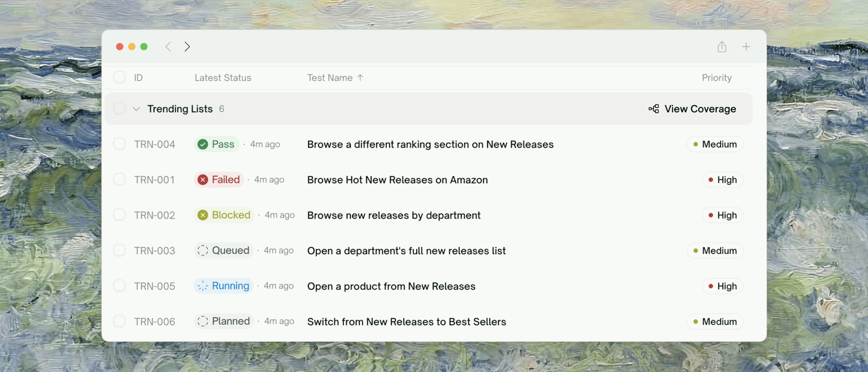868x372 pixels.
Task: Click the 4m ago timestamp on TRN-001
Action: [x=269, y=179]
